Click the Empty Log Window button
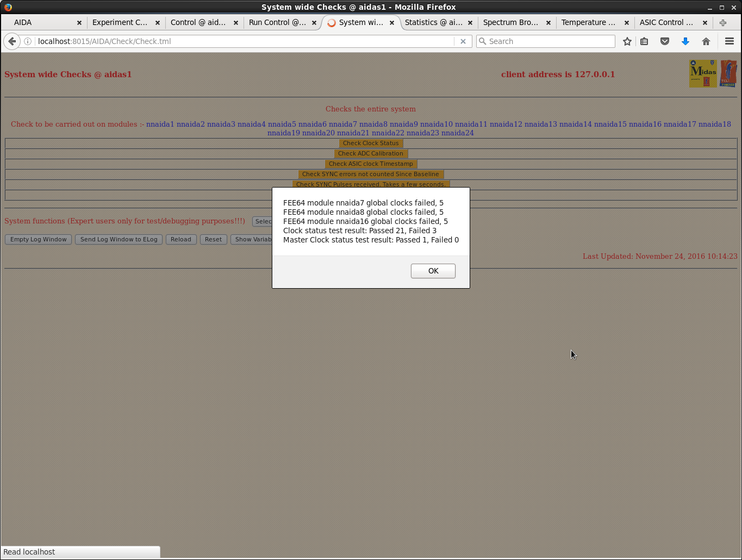Image resolution: width=742 pixels, height=560 pixels. point(38,239)
